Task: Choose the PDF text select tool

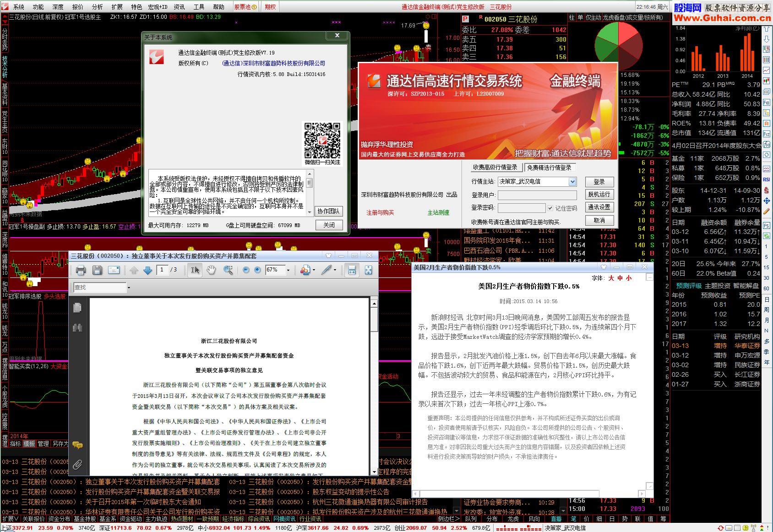Action: click(195, 270)
